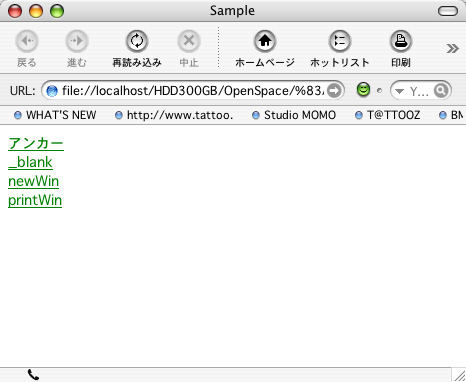Click the green smiley face icon
The width and height of the screenshot is (466, 382).
click(363, 90)
